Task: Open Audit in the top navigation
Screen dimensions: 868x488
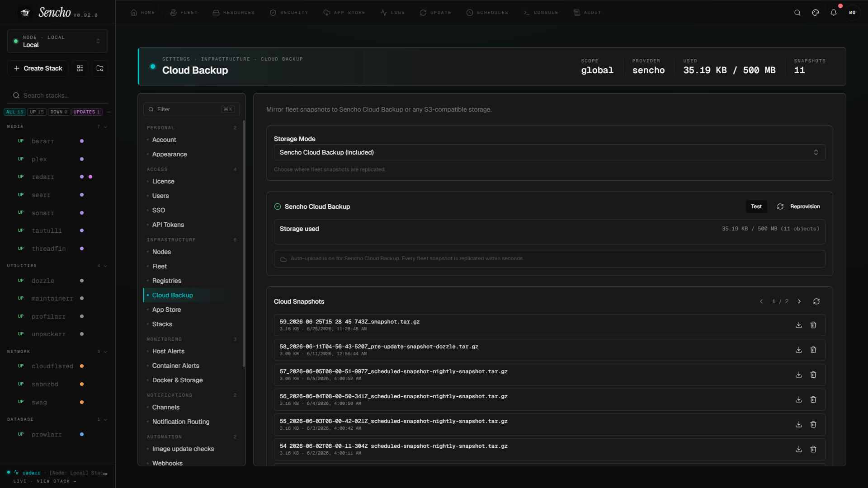Action: point(587,13)
